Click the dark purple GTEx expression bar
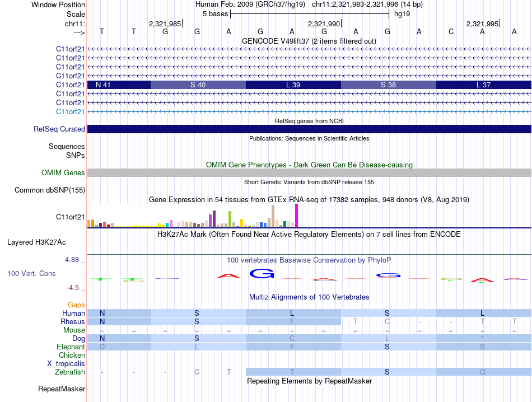Screen dimensions: 532x402 (x=214, y=219)
